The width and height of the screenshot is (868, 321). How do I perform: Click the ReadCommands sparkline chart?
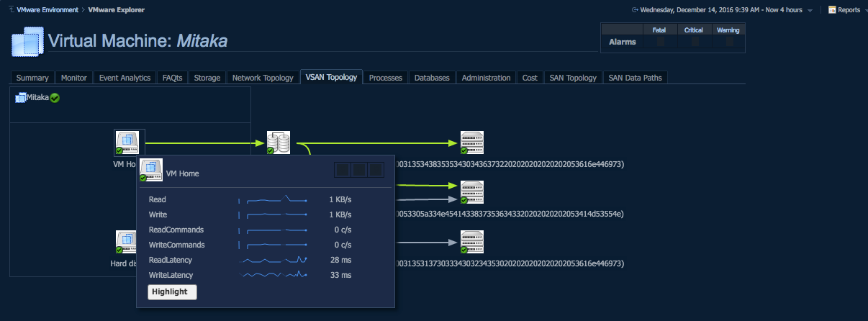[273, 230]
